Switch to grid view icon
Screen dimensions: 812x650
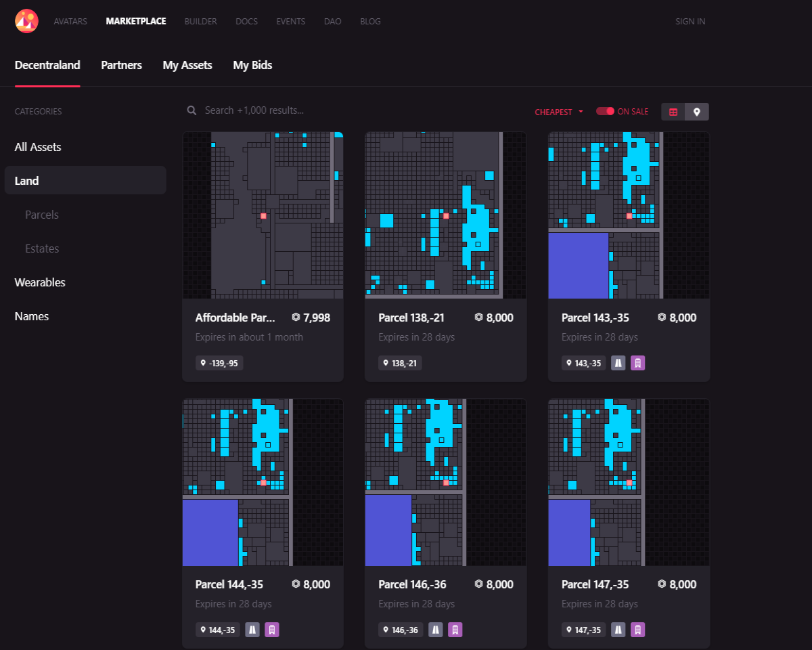click(x=673, y=112)
